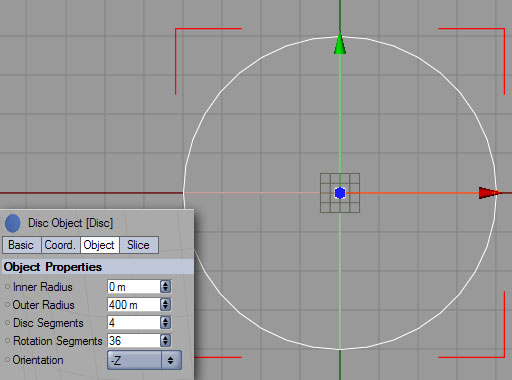Click the Object Properties section header
Viewport: 512px width, 380px height.
point(98,267)
